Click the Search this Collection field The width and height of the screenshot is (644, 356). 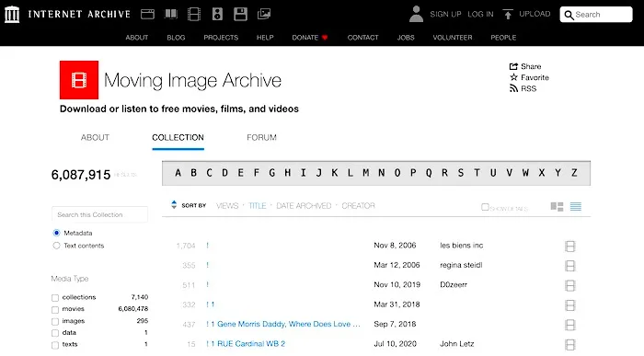coord(99,214)
